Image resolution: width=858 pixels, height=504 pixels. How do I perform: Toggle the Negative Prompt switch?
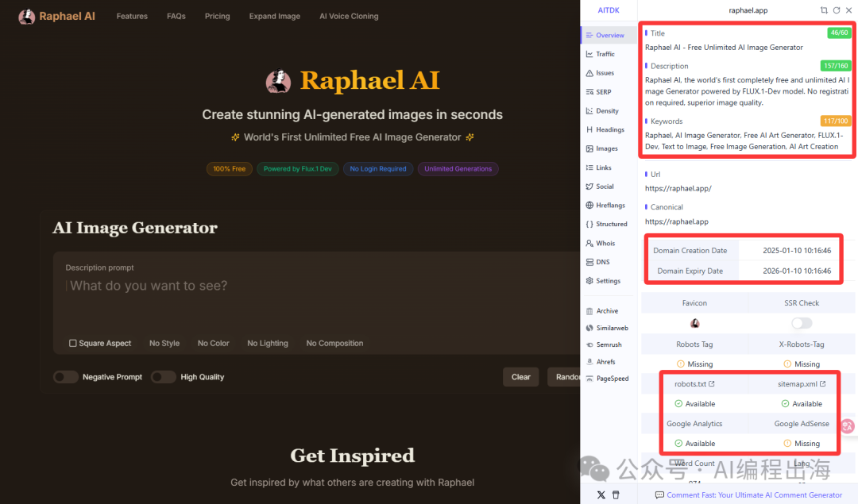pyautogui.click(x=65, y=377)
